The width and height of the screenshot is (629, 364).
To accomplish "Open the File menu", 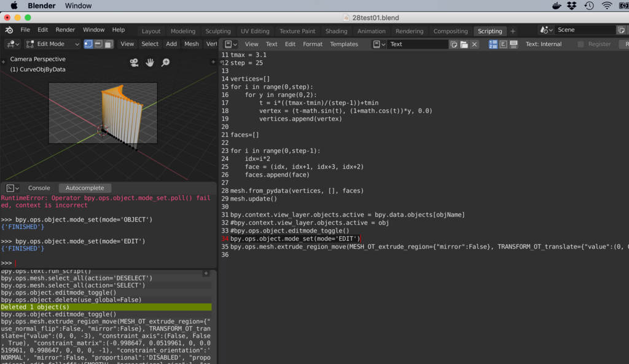I will pos(25,30).
